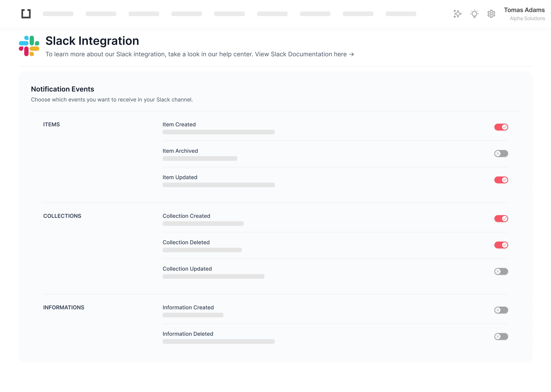The image size is (551, 392).
Task: Turn on Information Created notifications
Action: [x=501, y=310]
